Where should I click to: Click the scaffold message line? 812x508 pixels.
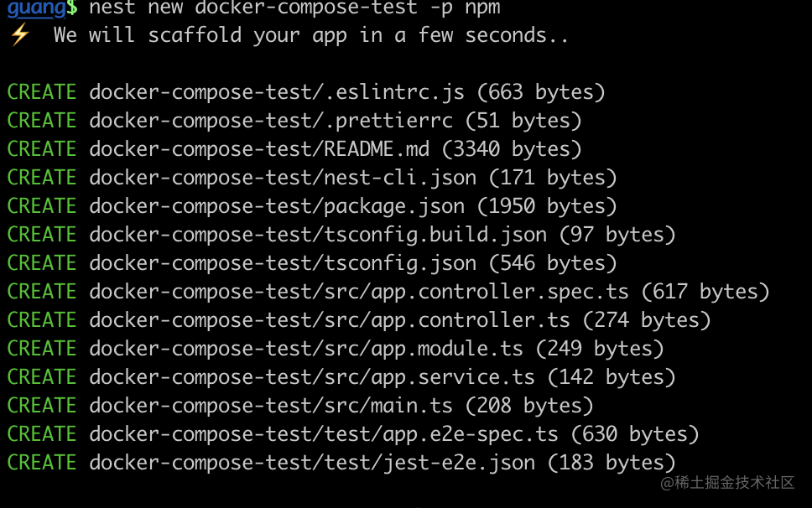click(310, 35)
